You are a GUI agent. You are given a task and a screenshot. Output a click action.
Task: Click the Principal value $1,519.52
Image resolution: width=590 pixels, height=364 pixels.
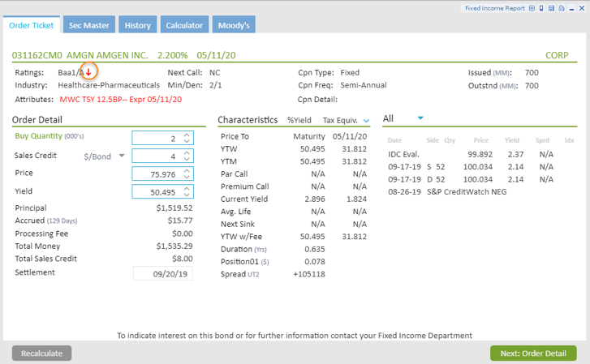pyautogui.click(x=174, y=208)
